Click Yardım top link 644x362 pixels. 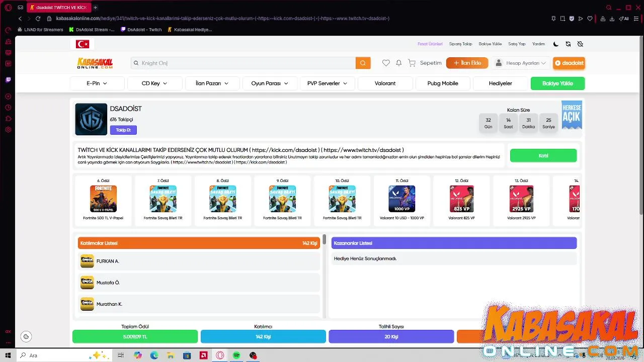tap(538, 44)
